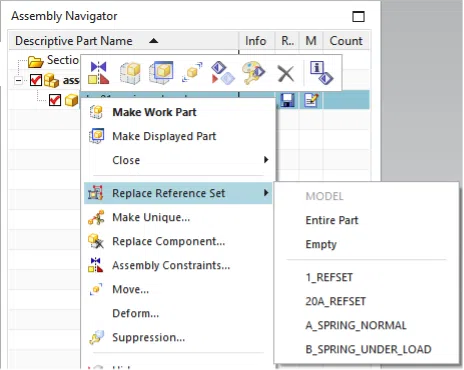Open Replace Component dialog
Image resolution: width=464 pixels, height=370 pixels.
(168, 241)
